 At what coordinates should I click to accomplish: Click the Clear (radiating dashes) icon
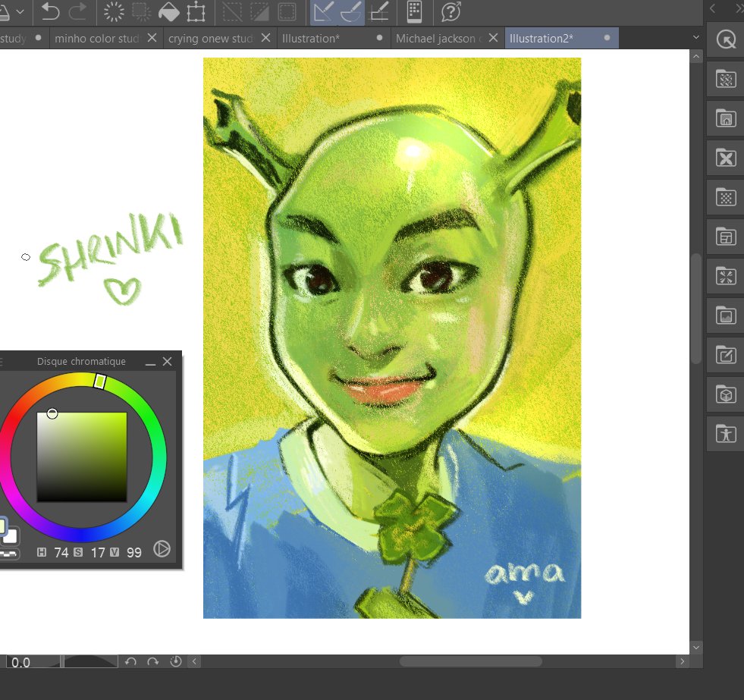point(114,12)
